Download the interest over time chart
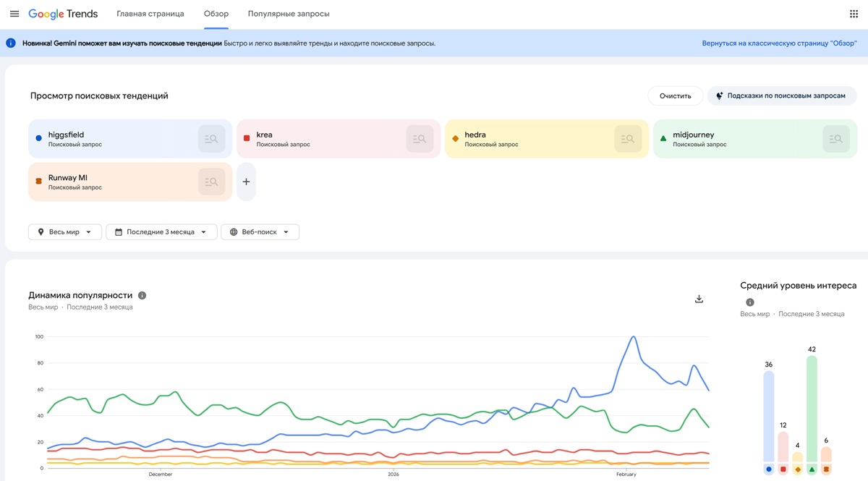The width and height of the screenshot is (868, 481). (699, 299)
